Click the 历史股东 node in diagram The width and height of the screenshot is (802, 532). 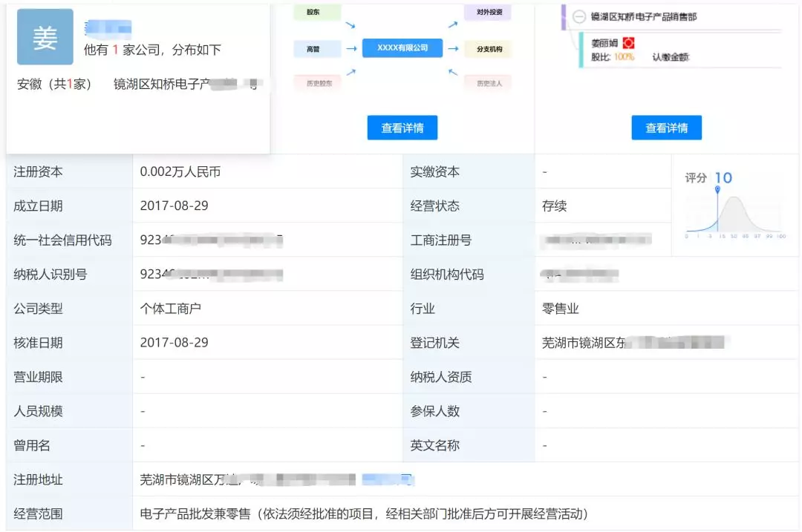pyautogui.click(x=319, y=83)
